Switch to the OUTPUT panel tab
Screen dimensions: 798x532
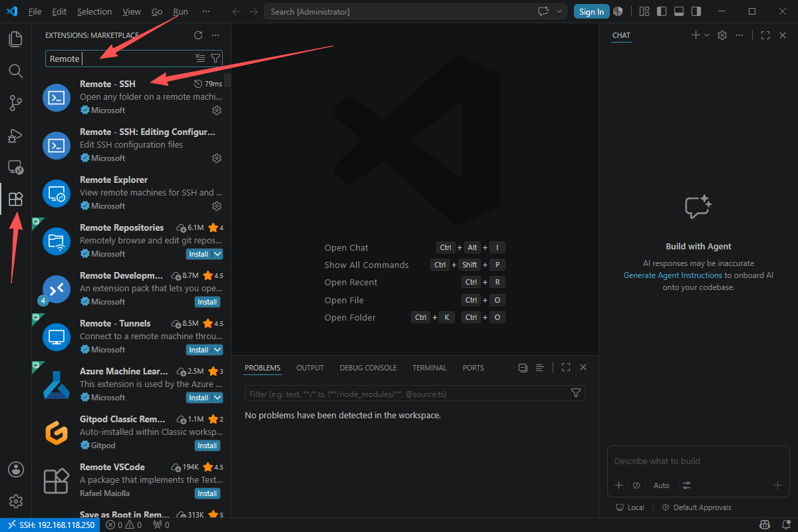click(310, 368)
